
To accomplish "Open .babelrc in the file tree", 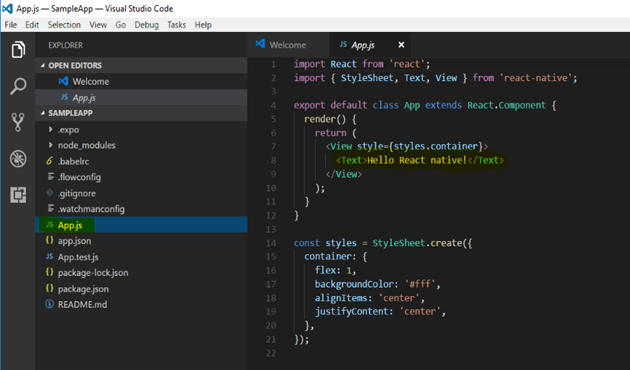I will (x=141, y=161).
